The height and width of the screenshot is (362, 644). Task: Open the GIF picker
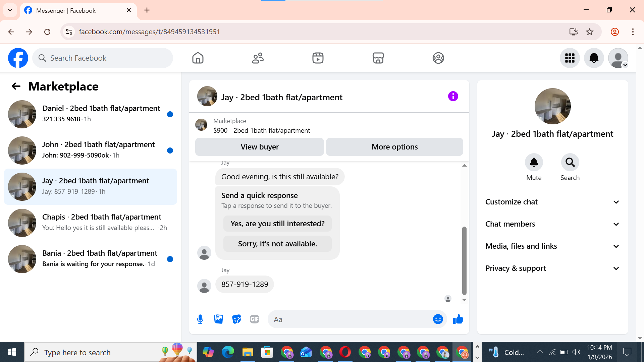(255, 319)
